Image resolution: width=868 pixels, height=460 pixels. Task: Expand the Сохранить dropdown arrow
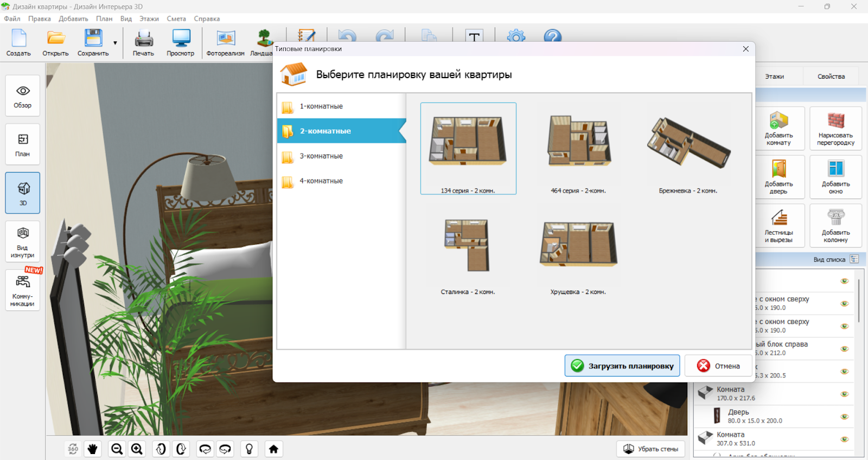click(x=115, y=43)
